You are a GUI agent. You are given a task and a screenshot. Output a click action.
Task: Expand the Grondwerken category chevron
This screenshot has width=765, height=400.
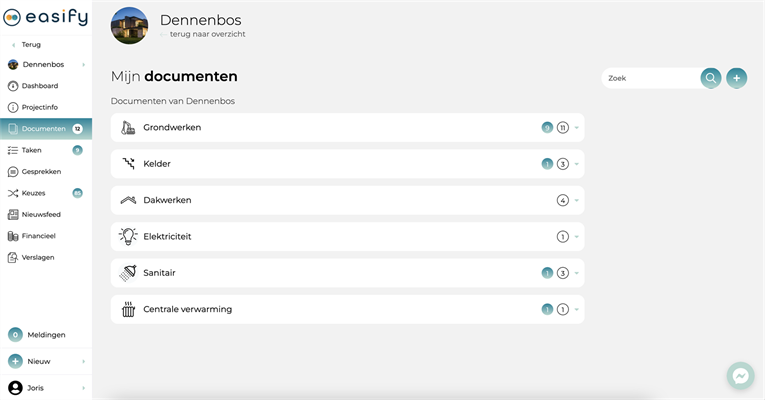tap(577, 128)
